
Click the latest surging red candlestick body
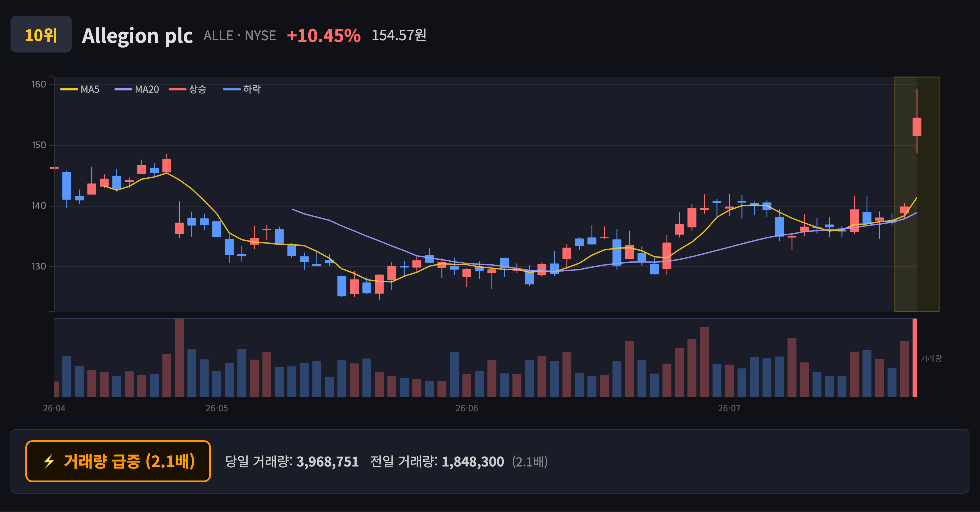[x=917, y=127]
